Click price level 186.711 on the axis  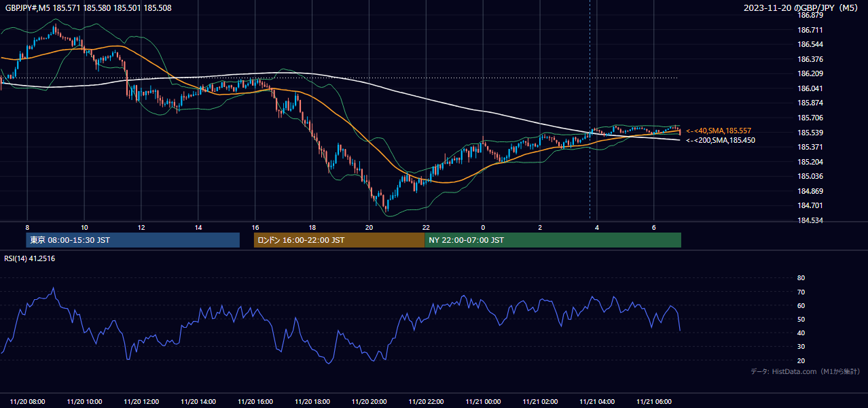(x=810, y=30)
